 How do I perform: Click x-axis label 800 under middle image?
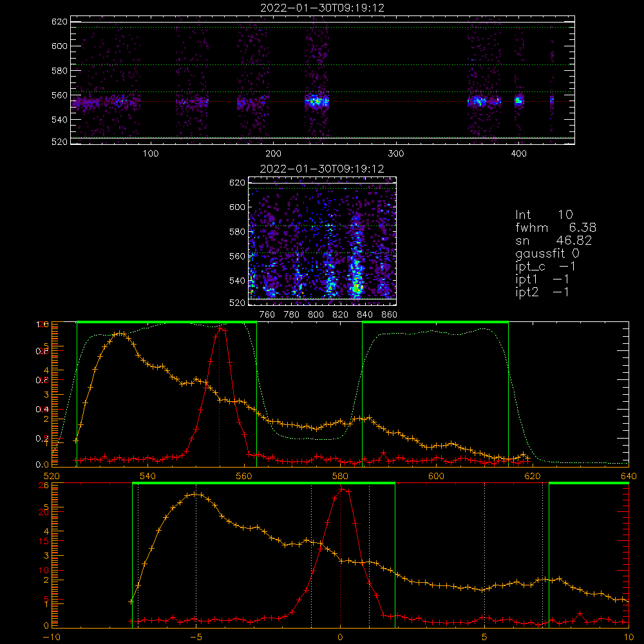pyautogui.click(x=316, y=315)
